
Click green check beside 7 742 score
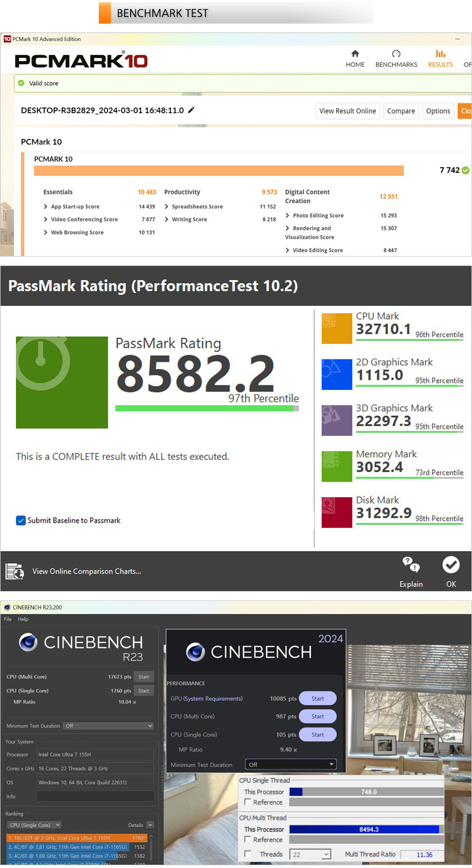[465, 171]
